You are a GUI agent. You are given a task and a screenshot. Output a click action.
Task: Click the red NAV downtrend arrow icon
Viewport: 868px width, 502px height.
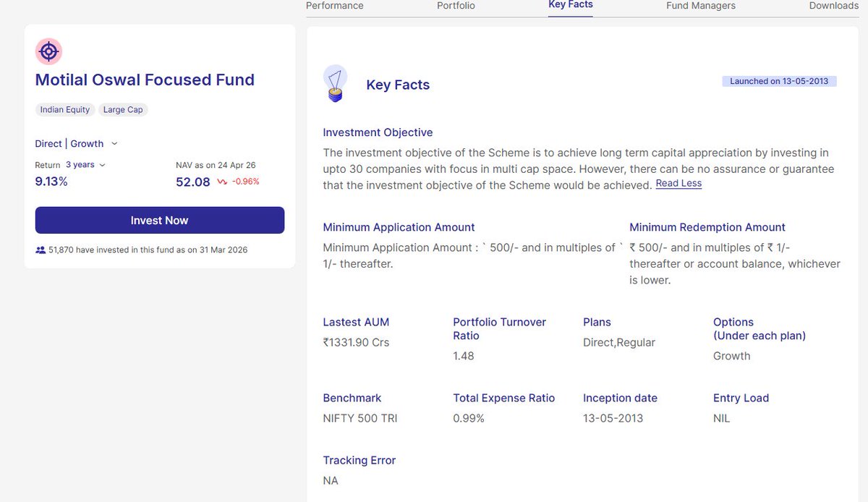click(222, 182)
